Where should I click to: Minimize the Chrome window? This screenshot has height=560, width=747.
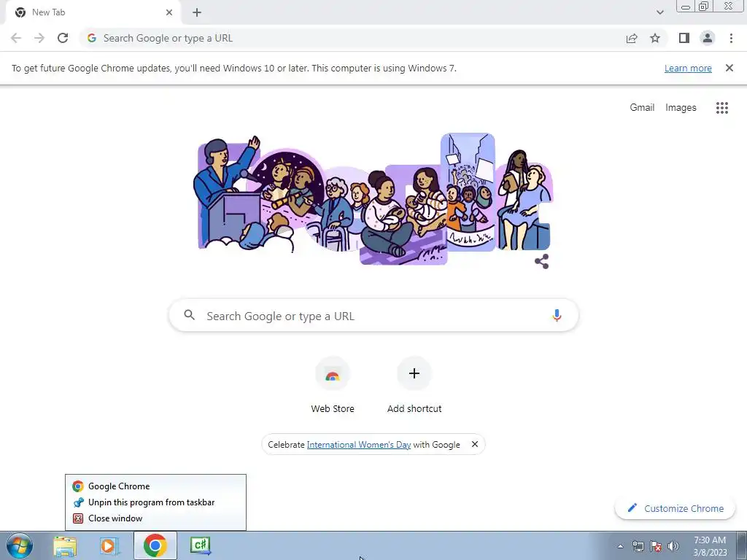pos(686,7)
